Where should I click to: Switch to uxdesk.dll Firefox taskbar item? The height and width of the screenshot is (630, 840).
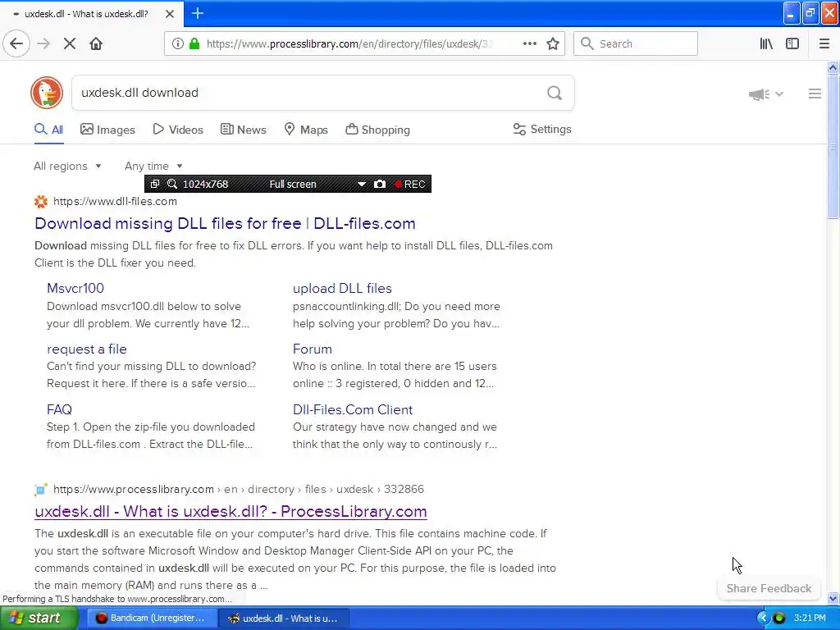point(284,619)
